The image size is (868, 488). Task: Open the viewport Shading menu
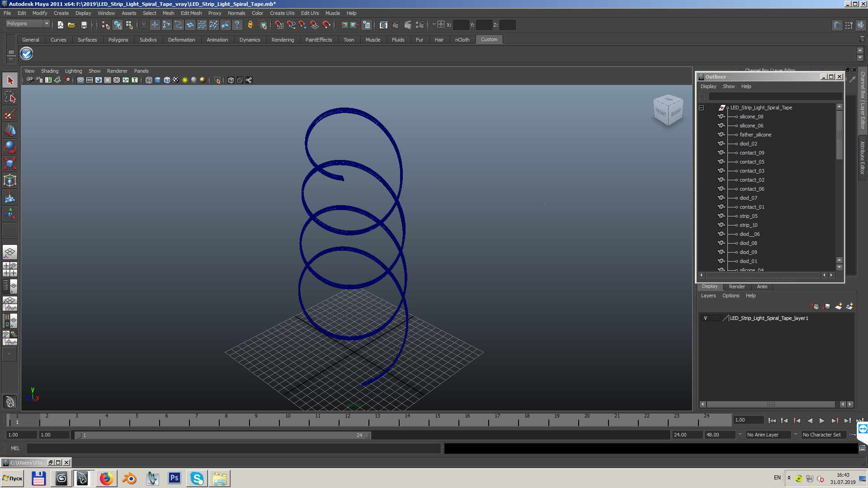50,71
